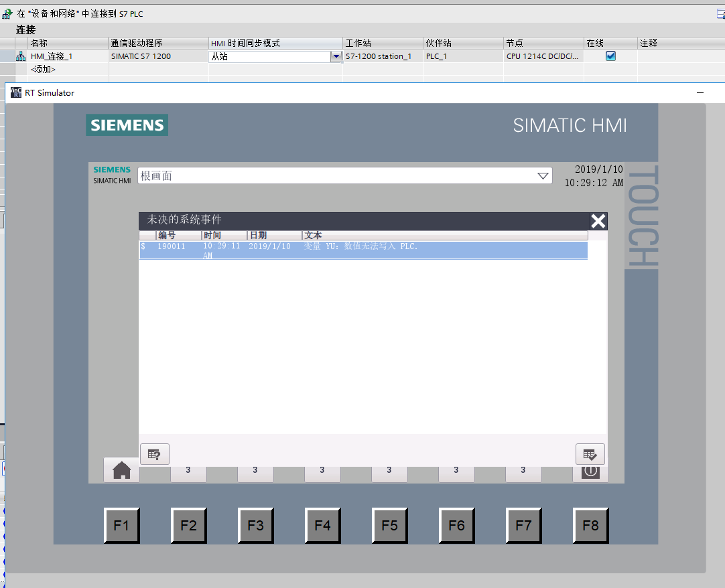Click the RT Simulator title bar icon
Screen dimensions: 725x588
(x=15, y=93)
